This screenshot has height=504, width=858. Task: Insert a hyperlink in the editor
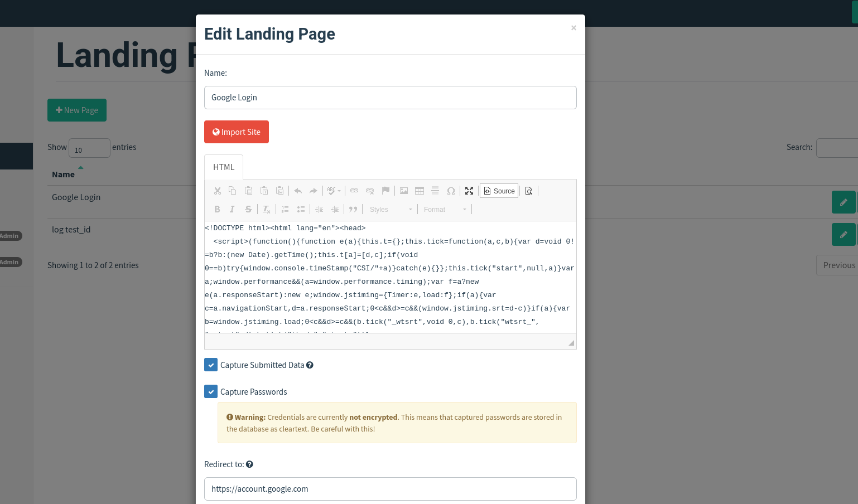pyautogui.click(x=354, y=191)
